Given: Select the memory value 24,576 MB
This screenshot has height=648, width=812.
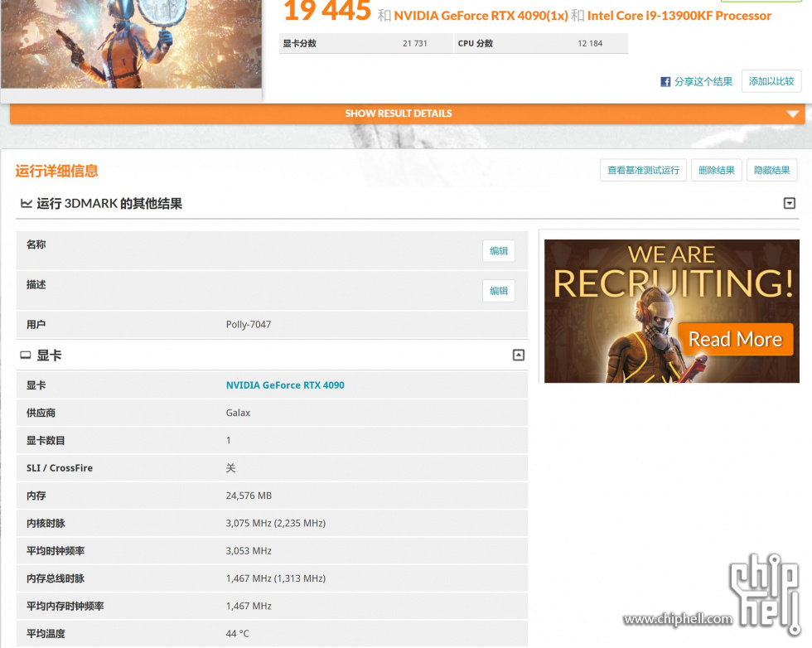Looking at the screenshot, I should click(249, 496).
